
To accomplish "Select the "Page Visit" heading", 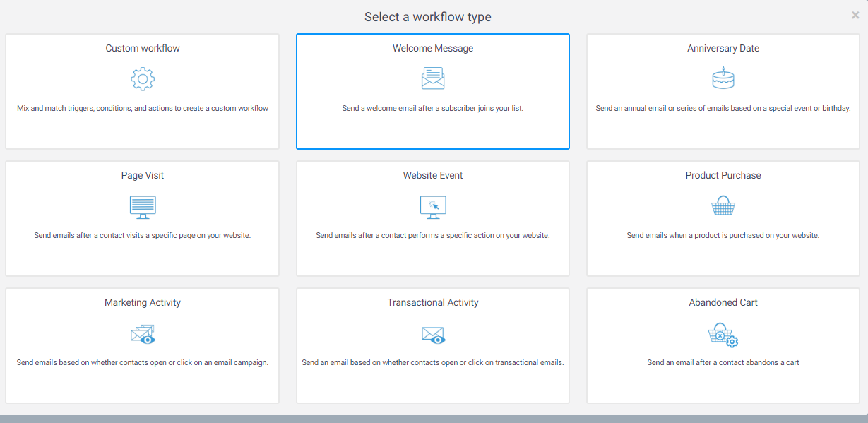I will pyautogui.click(x=143, y=176).
